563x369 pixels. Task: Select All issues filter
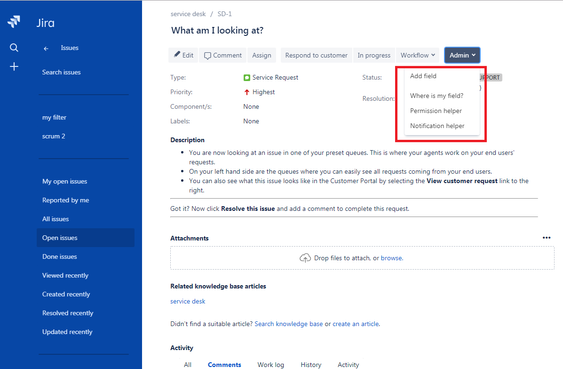point(55,219)
